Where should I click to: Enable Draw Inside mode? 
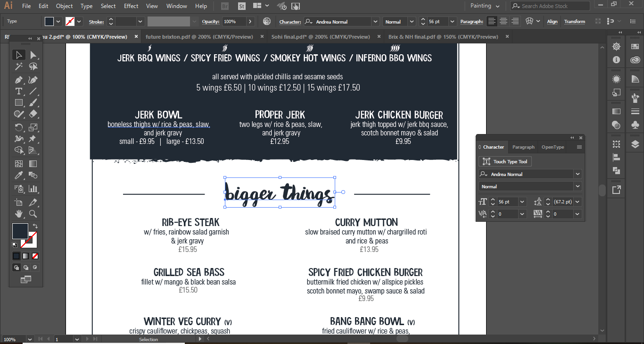35,268
